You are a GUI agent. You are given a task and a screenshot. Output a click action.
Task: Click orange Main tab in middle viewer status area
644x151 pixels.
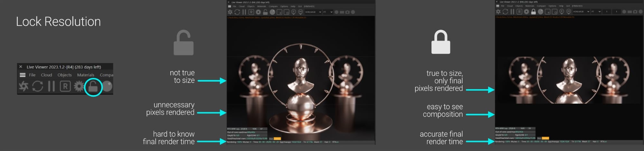277,138
